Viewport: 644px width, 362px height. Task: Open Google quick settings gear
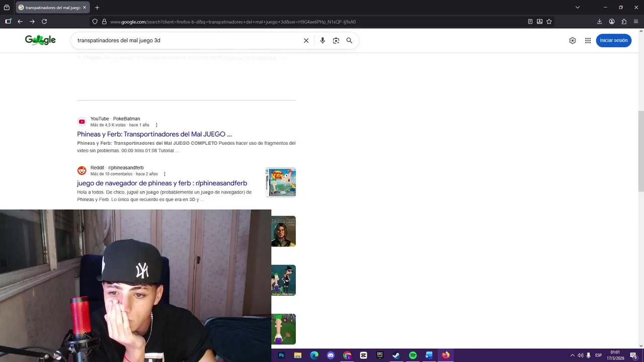[x=573, y=41]
